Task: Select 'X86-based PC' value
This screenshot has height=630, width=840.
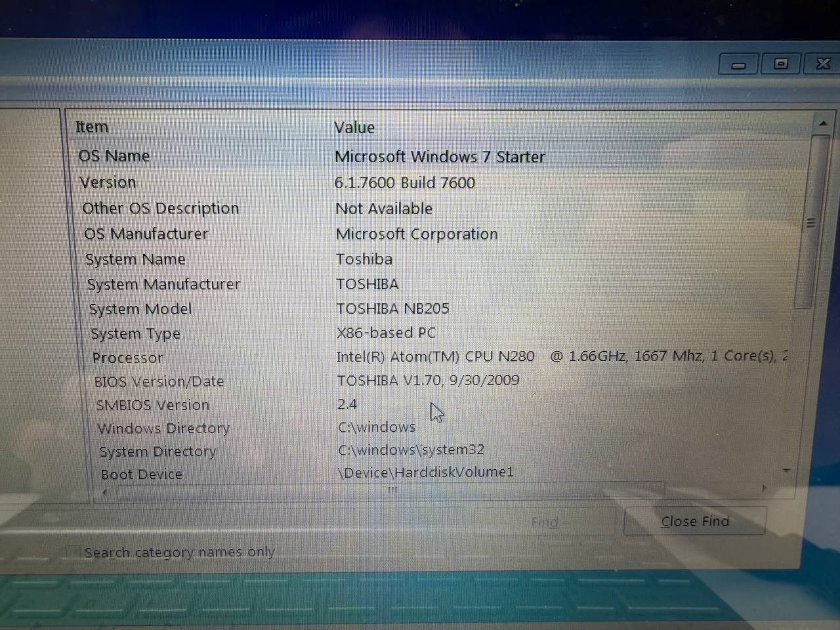Action: click(x=386, y=333)
